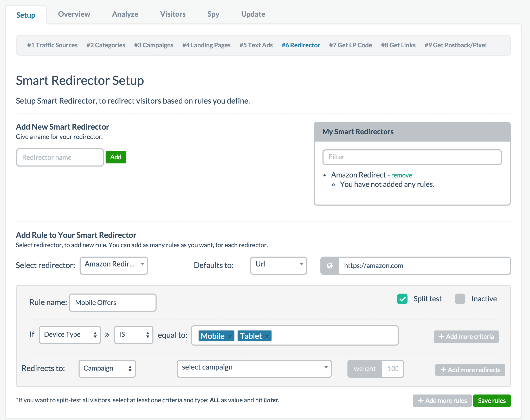530x420 pixels.
Task: Click the globe icon beside the URL field
Action: [x=329, y=266]
